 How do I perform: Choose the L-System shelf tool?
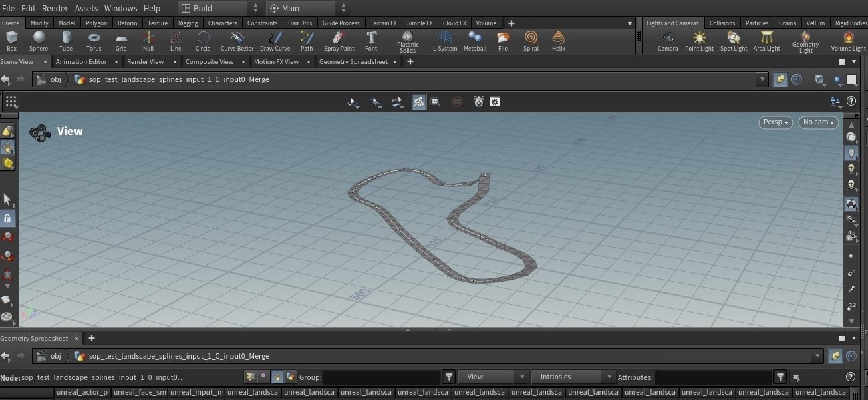445,41
